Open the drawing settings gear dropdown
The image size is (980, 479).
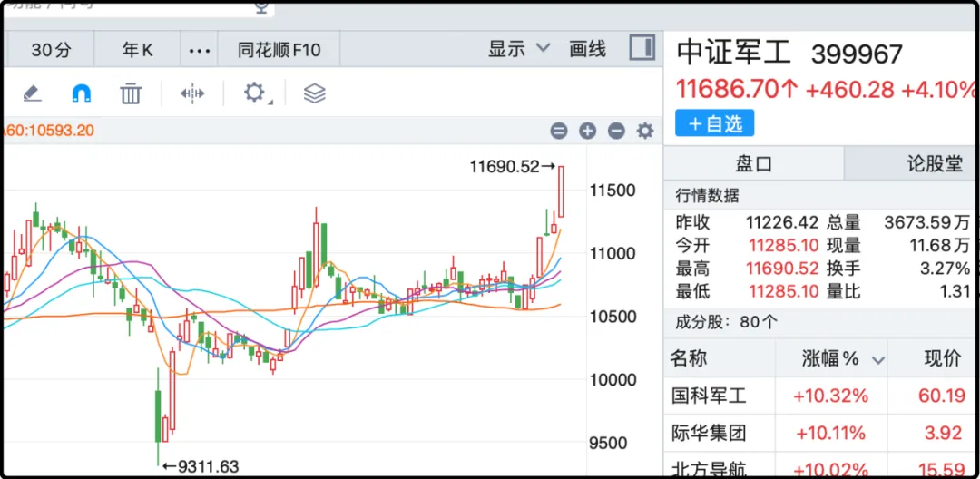point(254,93)
